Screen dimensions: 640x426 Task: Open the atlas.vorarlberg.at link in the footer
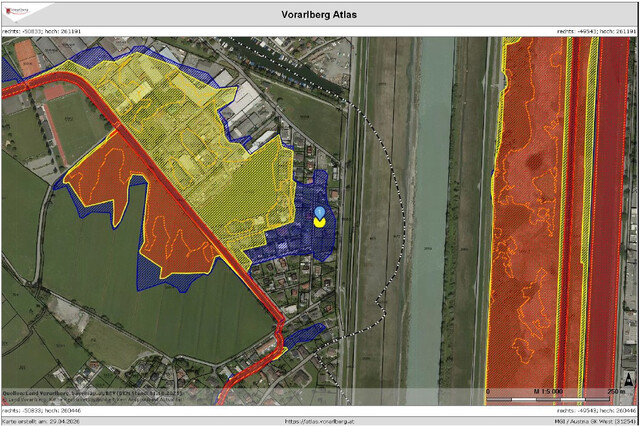[x=319, y=422]
